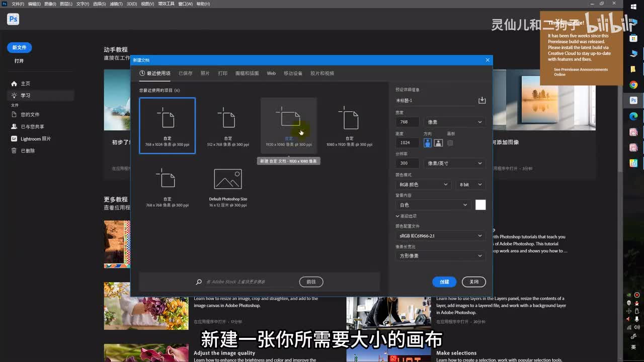The width and height of the screenshot is (644, 362).
Task: Open the width unit 像素 dropdown
Action: coord(454,122)
